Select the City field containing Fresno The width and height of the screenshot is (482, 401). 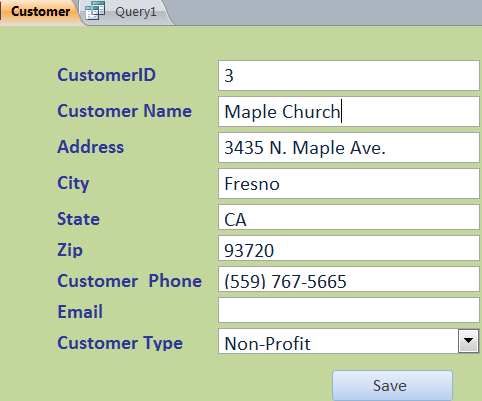coord(349,184)
